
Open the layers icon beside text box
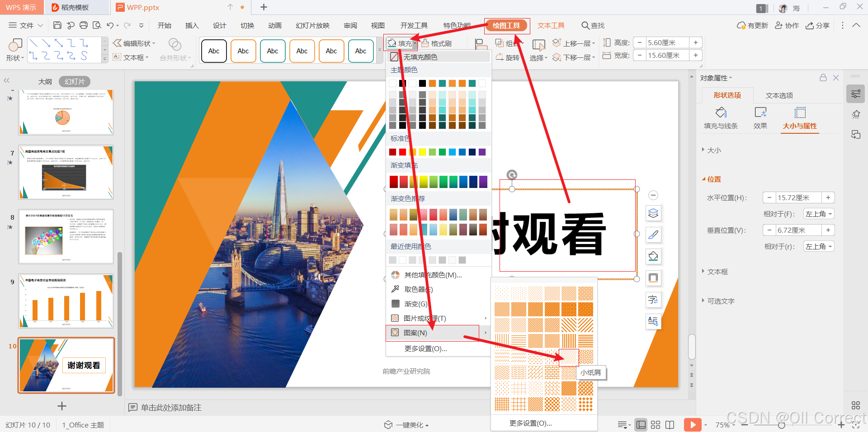[653, 213]
